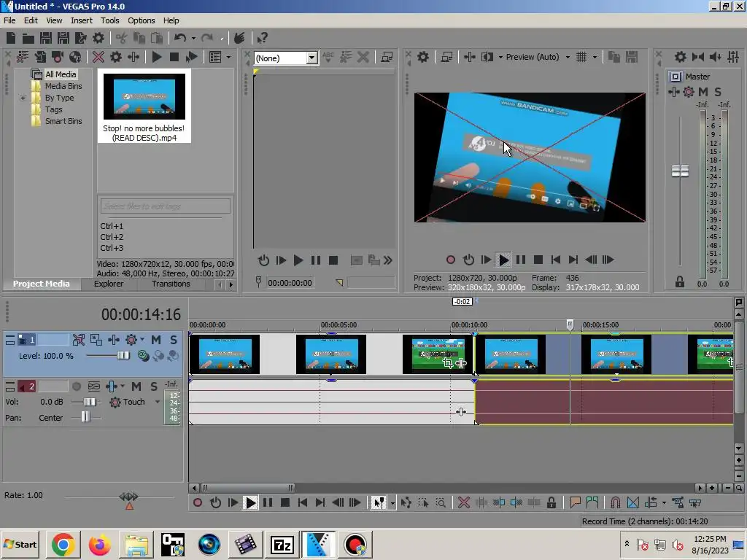Open the Tools menu
Viewport: 747px width, 560px height.
coord(109,20)
